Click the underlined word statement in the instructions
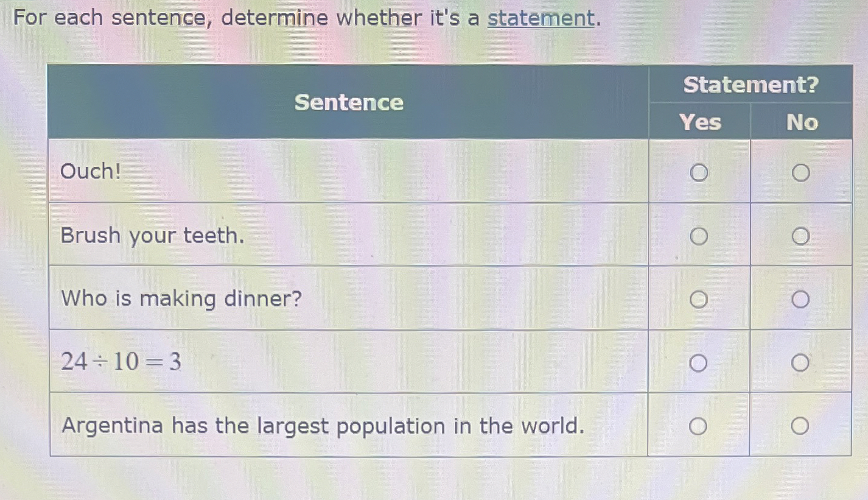 pyautogui.click(x=539, y=18)
